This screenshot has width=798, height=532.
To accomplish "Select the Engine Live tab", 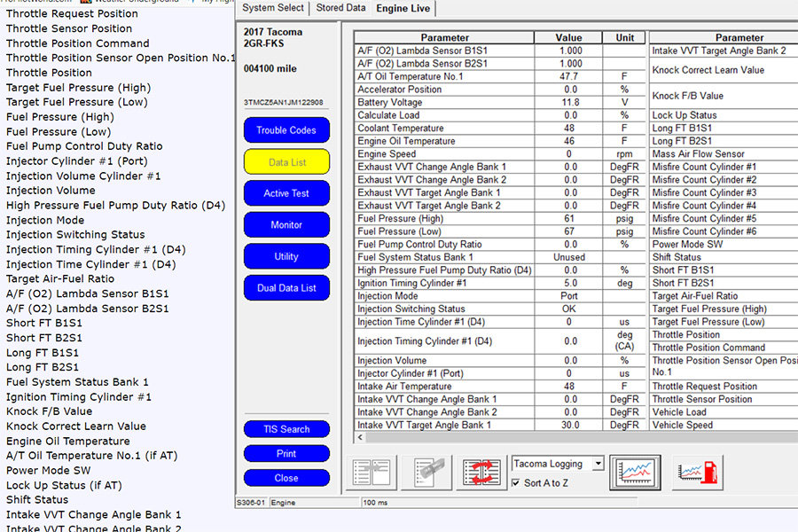I will coord(403,9).
